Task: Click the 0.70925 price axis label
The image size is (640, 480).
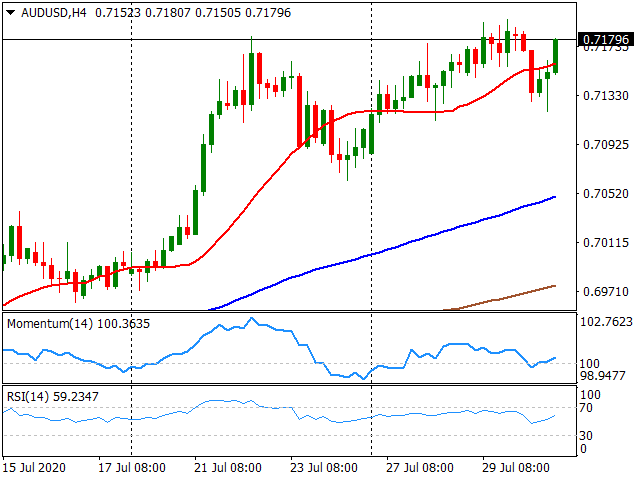Action: (x=606, y=144)
